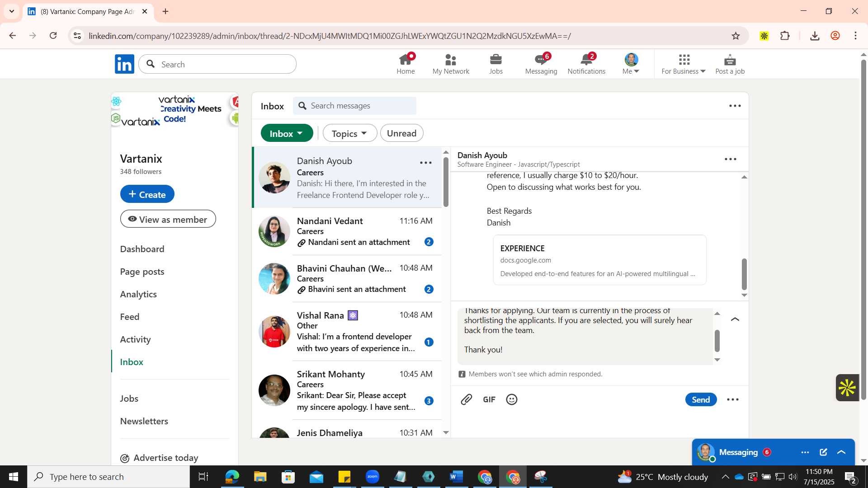
Task: Bookmark this page with star icon
Action: pyautogui.click(x=736, y=36)
